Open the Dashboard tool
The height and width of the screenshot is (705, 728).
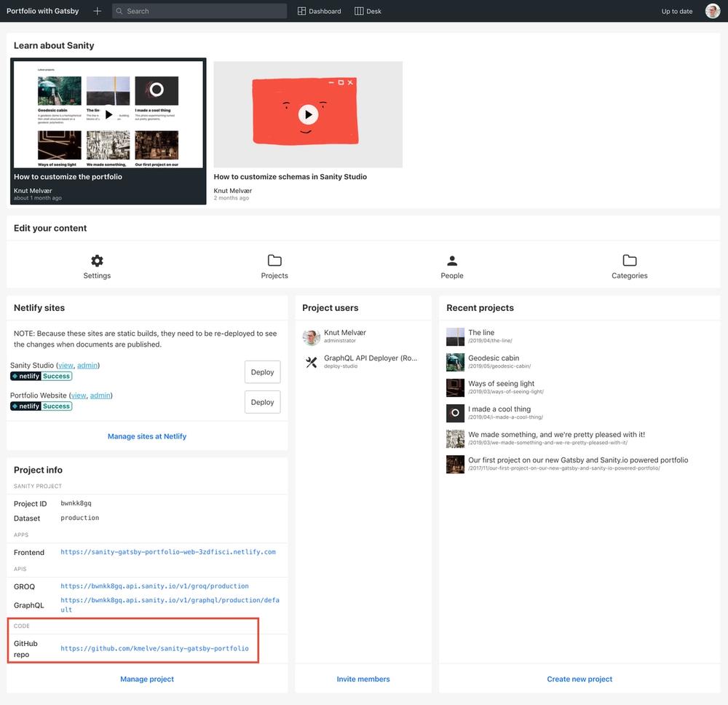(319, 11)
